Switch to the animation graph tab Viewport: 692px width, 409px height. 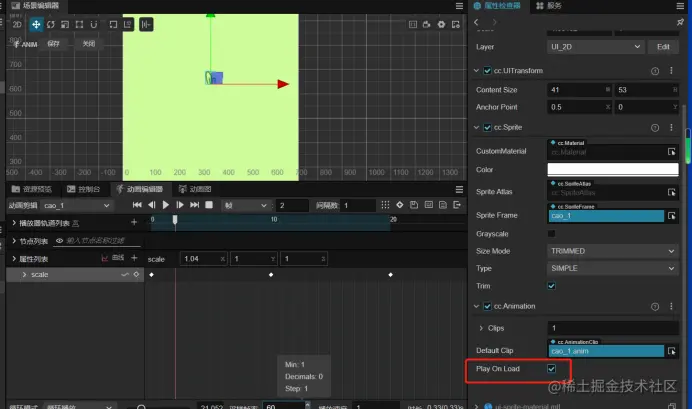(195, 189)
